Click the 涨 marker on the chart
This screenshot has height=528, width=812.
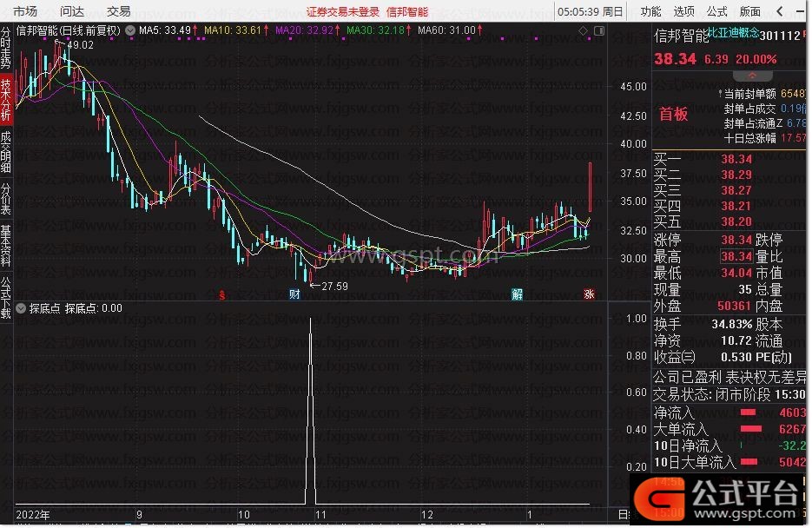click(x=589, y=294)
